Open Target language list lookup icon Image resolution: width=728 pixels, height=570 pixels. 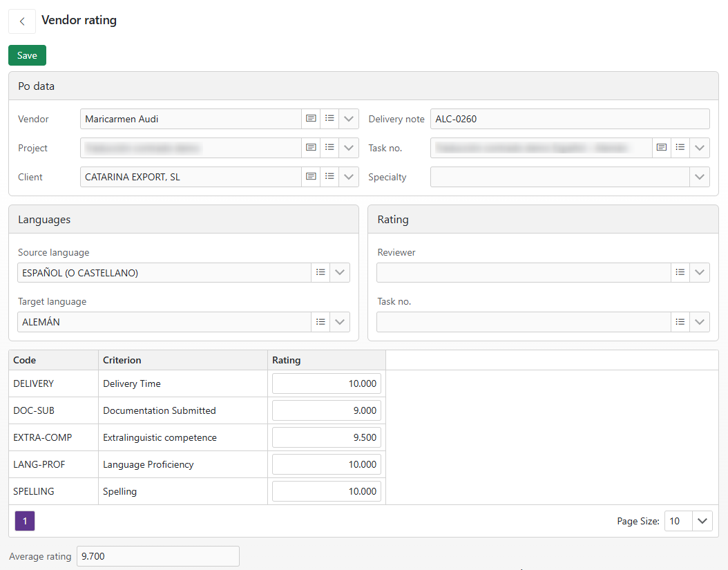click(x=320, y=321)
